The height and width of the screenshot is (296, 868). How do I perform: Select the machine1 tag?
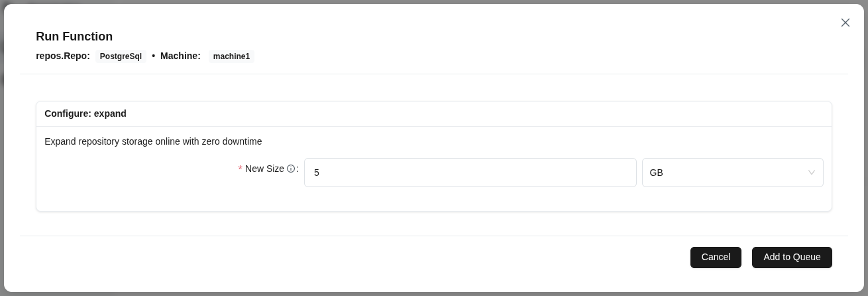tap(231, 56)
